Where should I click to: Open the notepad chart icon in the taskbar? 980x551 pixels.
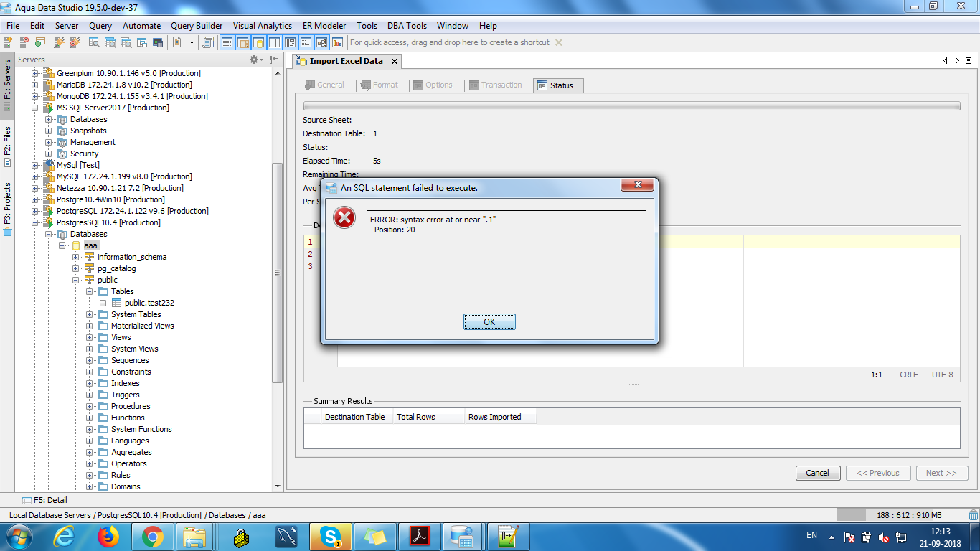pos(508,536)
